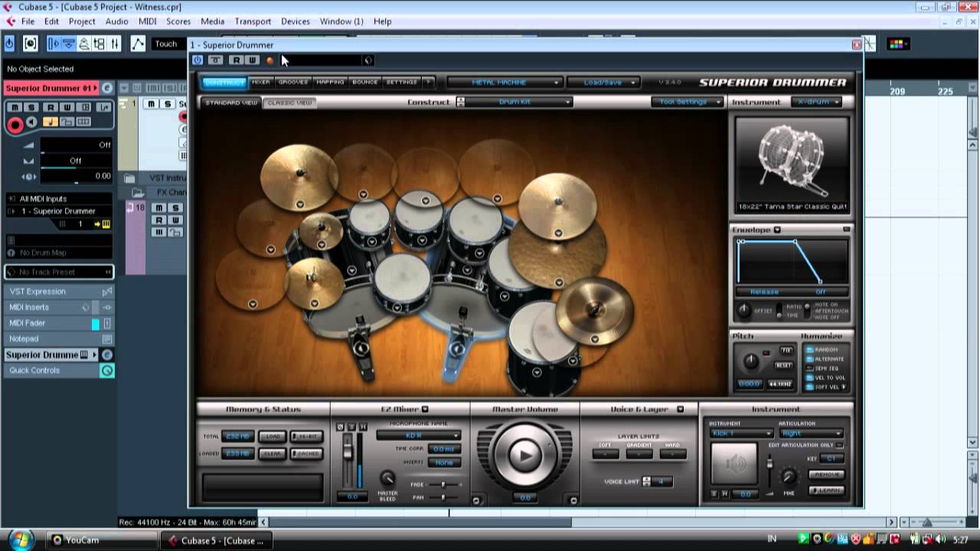Mute track 1 in track list

tap(151, 103)
